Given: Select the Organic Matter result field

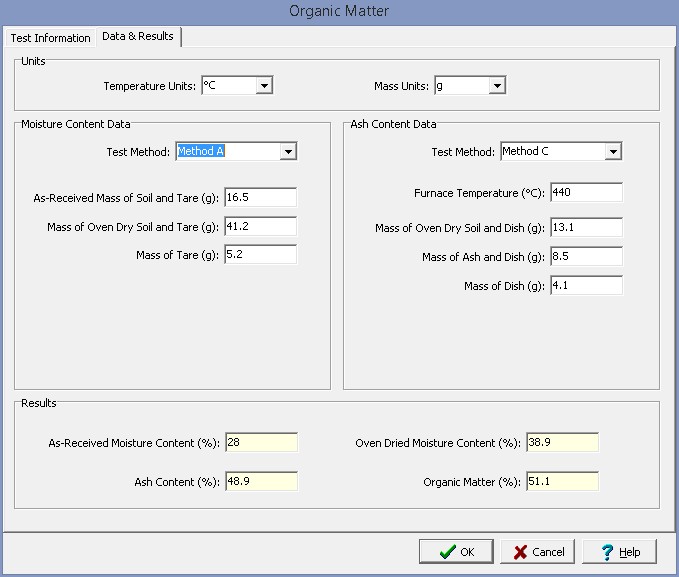Looking at the screenshot, I should click(x=561, y=482).
